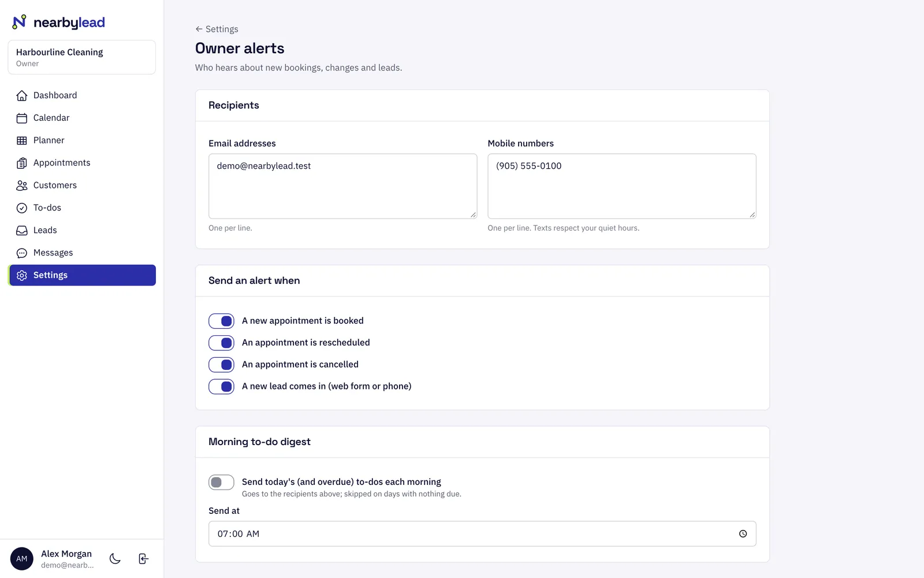Click the Owner alerts page title
The width and height of the screenshot is (924, 578).
click(x=240, y=49)
